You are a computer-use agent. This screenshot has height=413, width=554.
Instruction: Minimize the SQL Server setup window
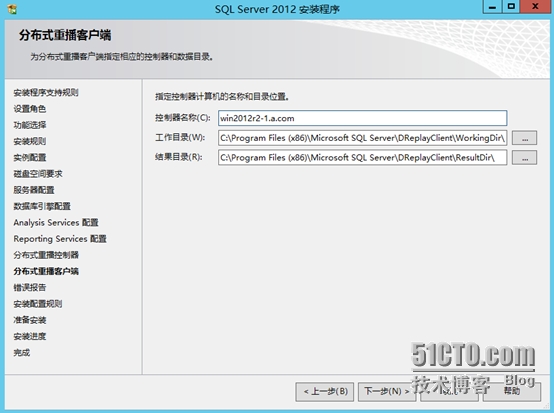click(492, 6)
